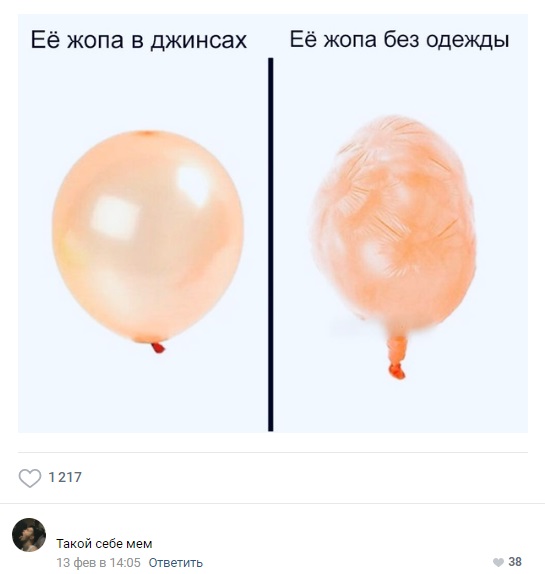Click the caption Её жопа без одежды
The height and width of the screenshot is (574, 545).
tap(399, 40)
